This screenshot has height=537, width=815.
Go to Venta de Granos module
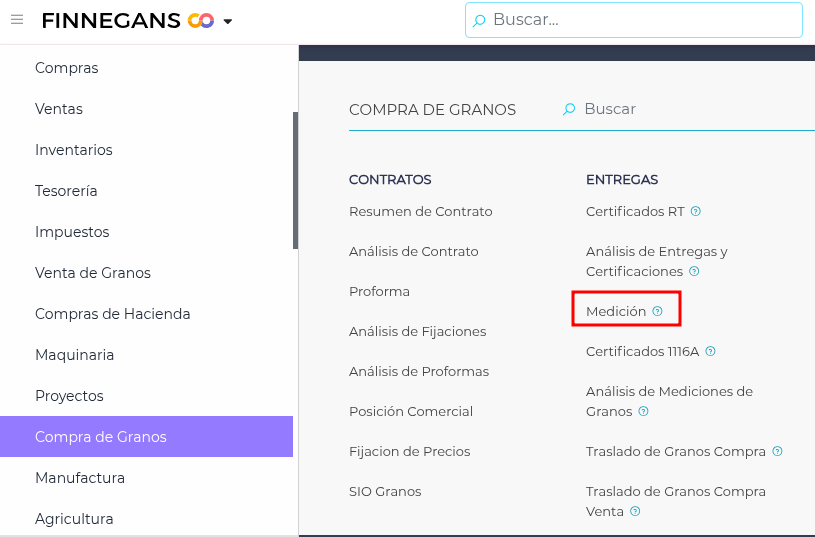[93, 273]
